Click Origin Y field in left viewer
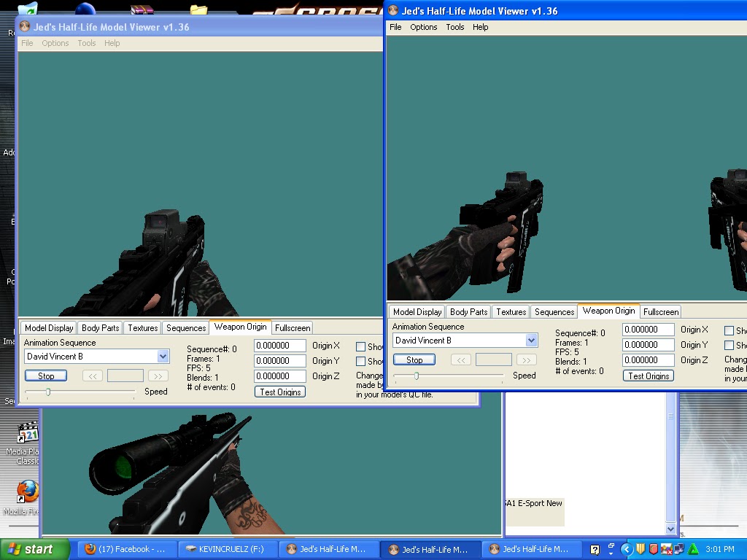This screenshot has height=560, width=747. [x=280, y=361]
